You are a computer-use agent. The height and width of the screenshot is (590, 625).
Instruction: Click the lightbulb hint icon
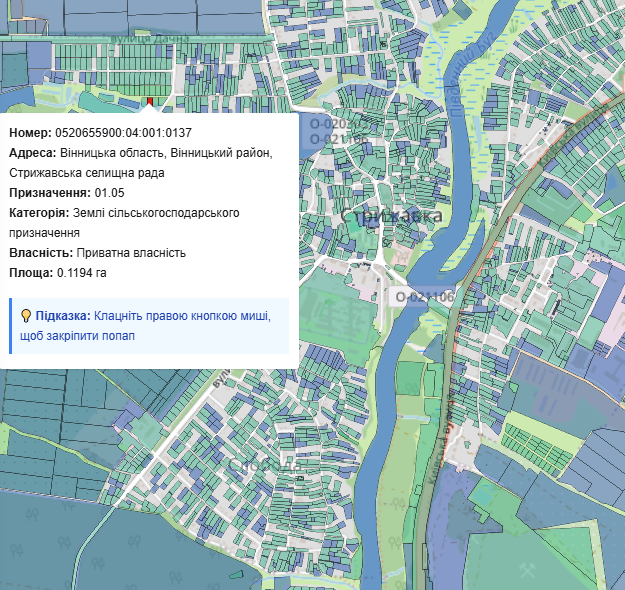(x=26, y=316)
